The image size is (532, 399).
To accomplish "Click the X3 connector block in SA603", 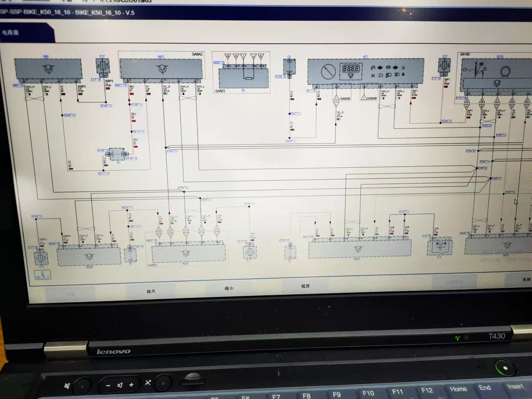I will (243, 78).
